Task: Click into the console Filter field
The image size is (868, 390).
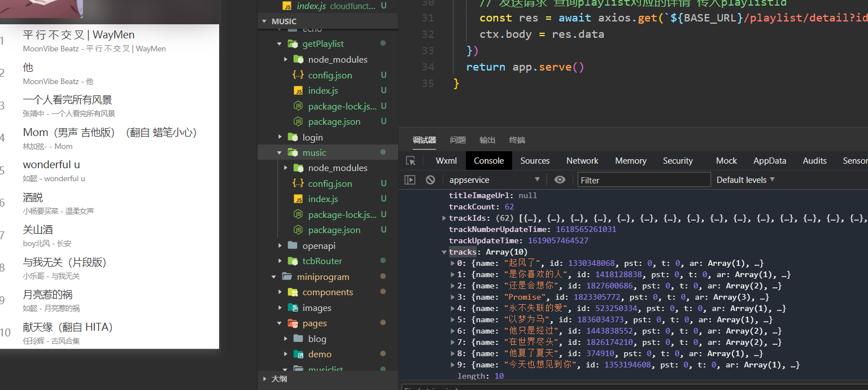Action: point(644,180)
